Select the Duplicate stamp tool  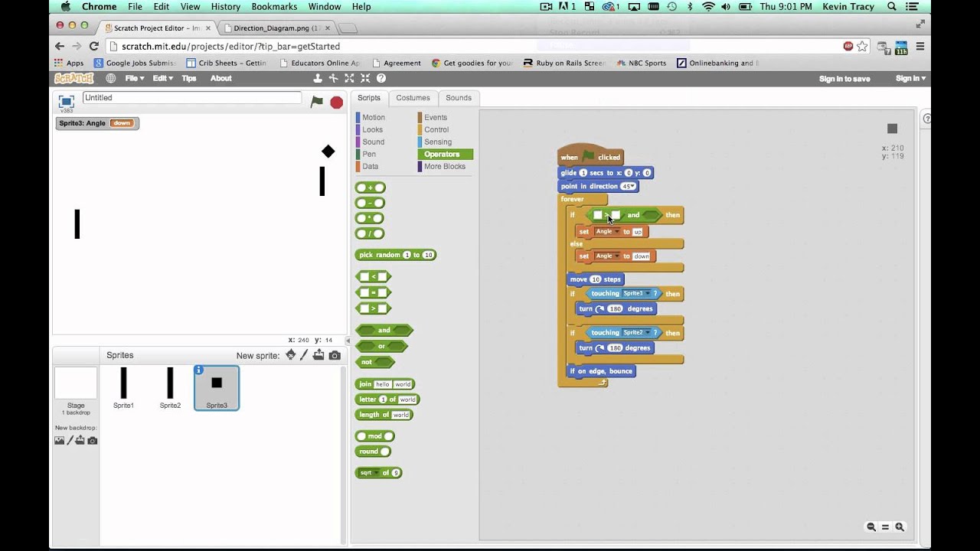coord(318,78)
